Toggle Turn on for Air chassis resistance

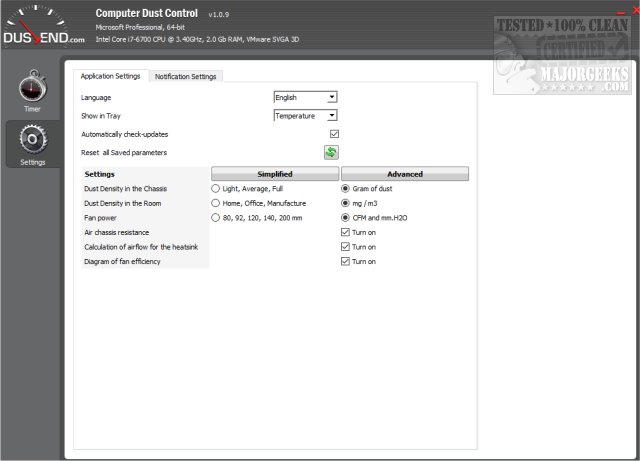click(x=345, y=232)
